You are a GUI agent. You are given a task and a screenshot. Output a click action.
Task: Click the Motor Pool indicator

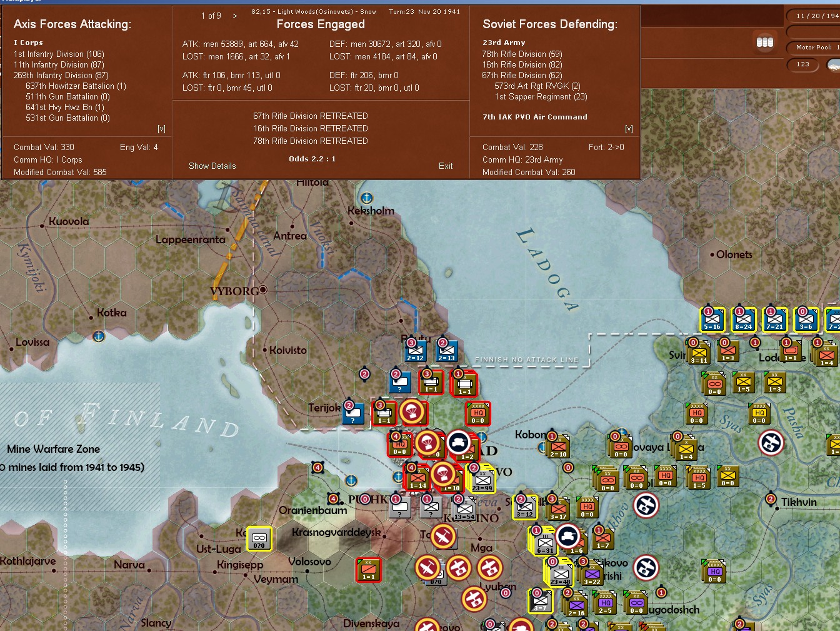point(814,47)
